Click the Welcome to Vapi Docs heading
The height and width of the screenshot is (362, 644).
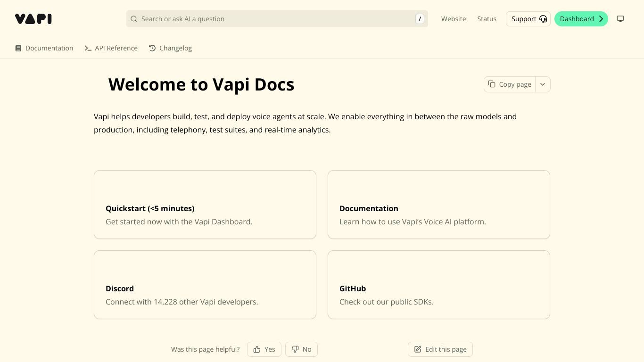point(201,84)
